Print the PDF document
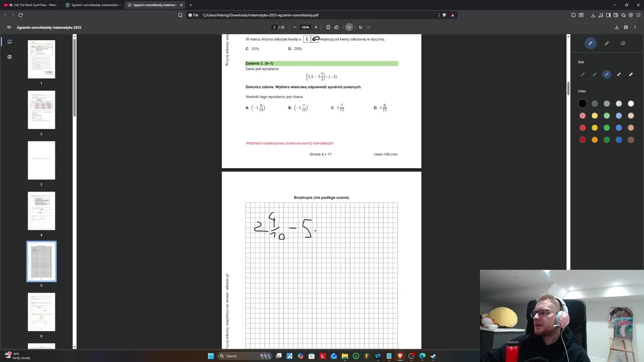 coord(626,27)
